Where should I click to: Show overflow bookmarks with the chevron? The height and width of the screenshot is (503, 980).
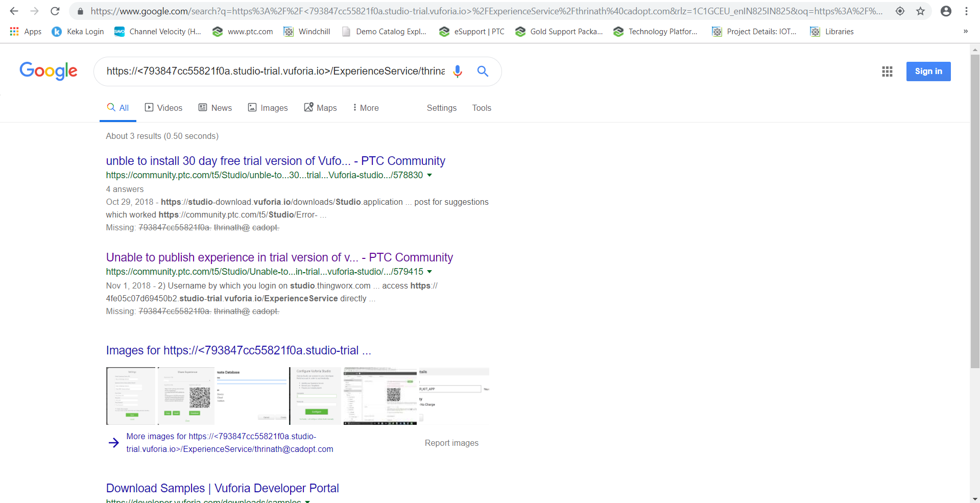pos(965,31)
